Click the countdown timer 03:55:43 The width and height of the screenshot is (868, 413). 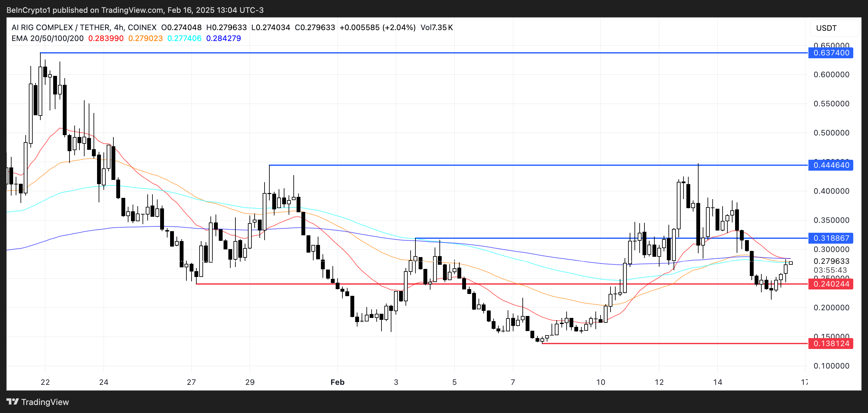tap(830, 270)
